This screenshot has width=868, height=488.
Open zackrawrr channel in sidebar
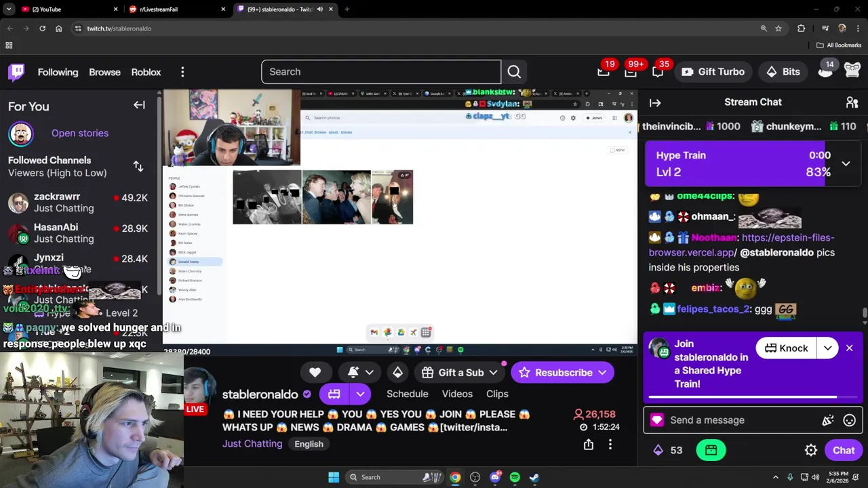coord(78,202)
